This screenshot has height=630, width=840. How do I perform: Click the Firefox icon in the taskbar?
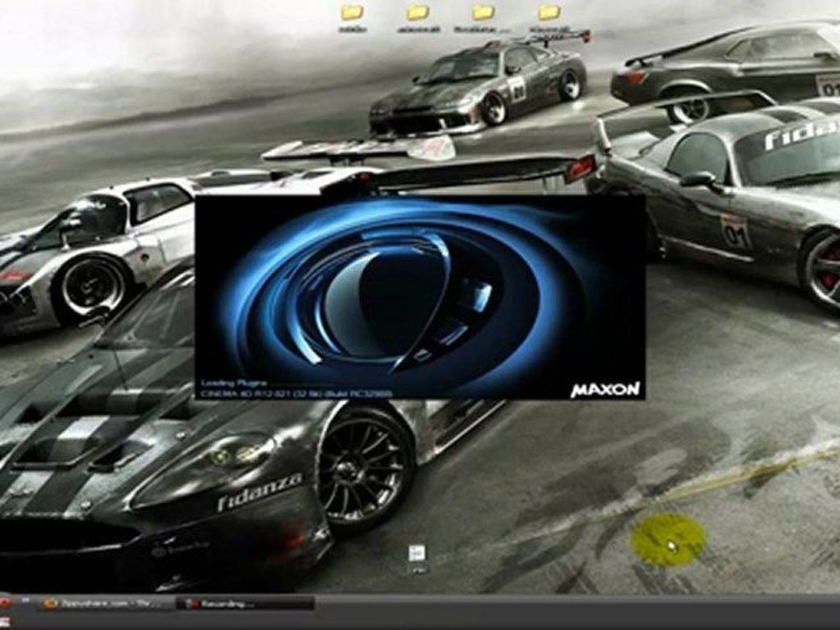tap(51, 604)
